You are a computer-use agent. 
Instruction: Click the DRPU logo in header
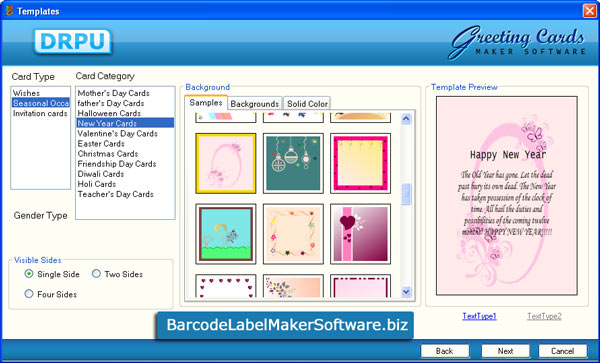[x=73, y=42]
